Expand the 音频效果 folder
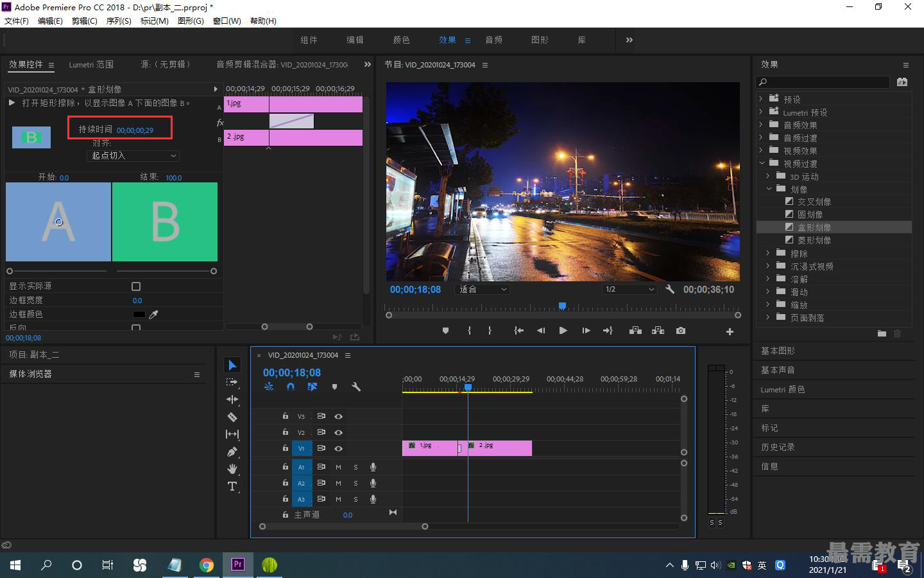This screenshot has height=578, width=924. (761, 125)
